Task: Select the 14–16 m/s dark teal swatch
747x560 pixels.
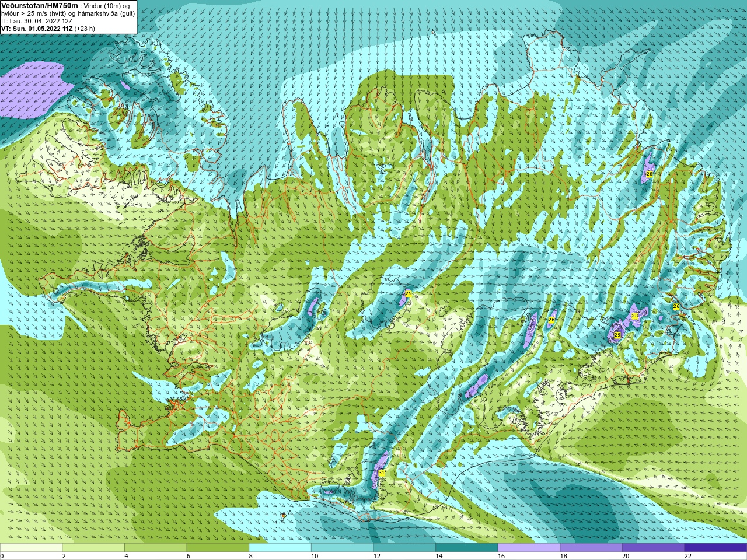Action: pos(467,548)
